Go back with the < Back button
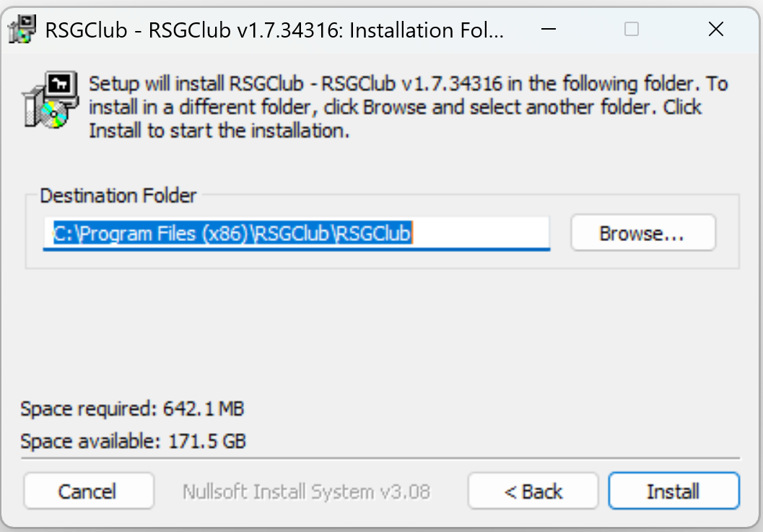 pos(533,491)
